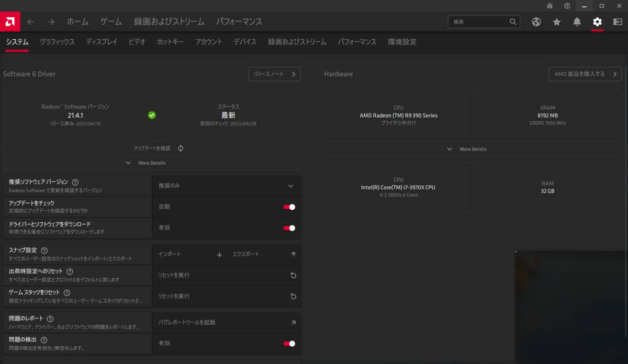Click the 8192 MB VRAM value

tap(547, 116)
